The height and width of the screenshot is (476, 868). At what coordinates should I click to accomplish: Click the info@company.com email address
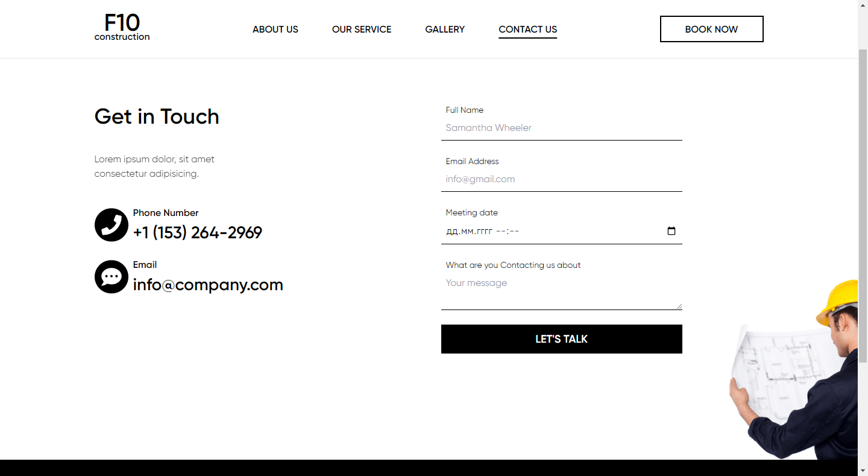(x=208, y=285)
